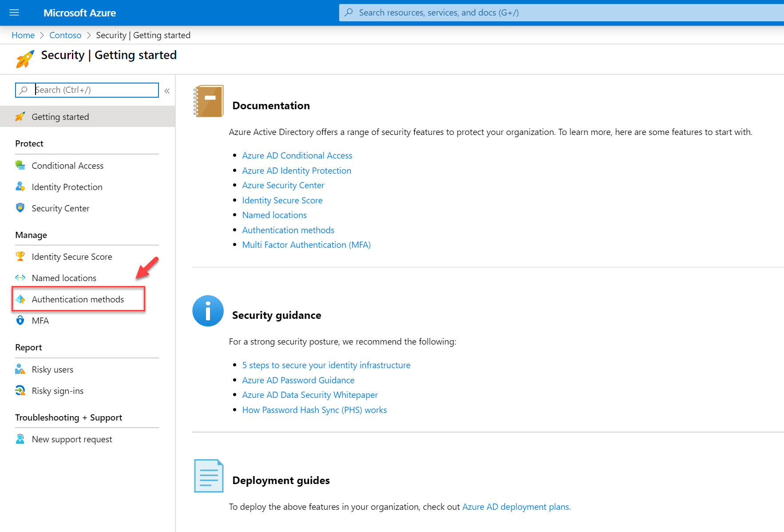Screen dimensions: 784x532
Task: Navigate to Home in the breadcrumb
Action: tap(23, 35)
